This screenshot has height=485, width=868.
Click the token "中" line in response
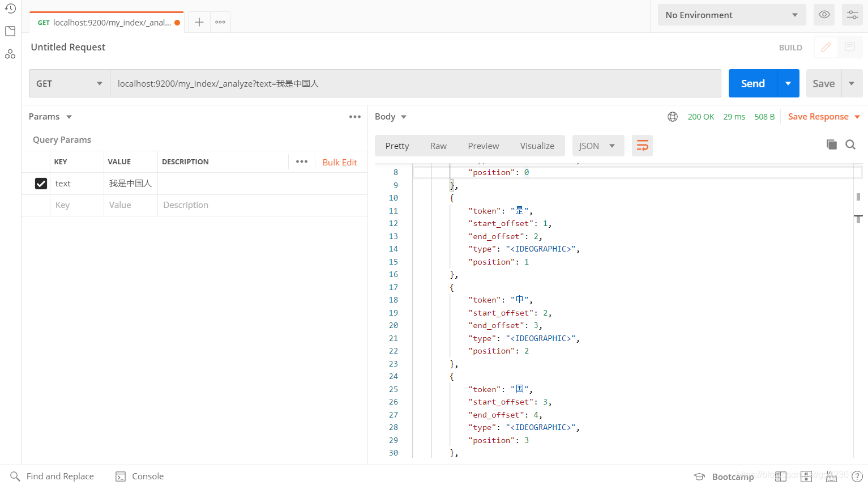(x=501, y=300)
